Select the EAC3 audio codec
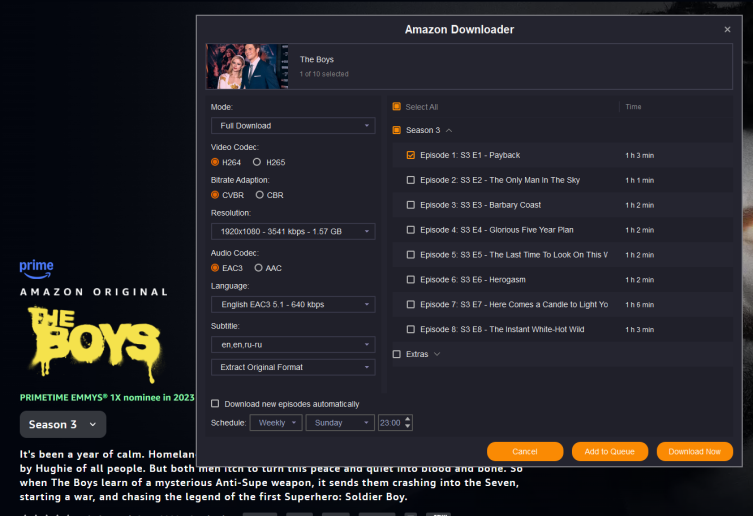 (x=215, y=268)
